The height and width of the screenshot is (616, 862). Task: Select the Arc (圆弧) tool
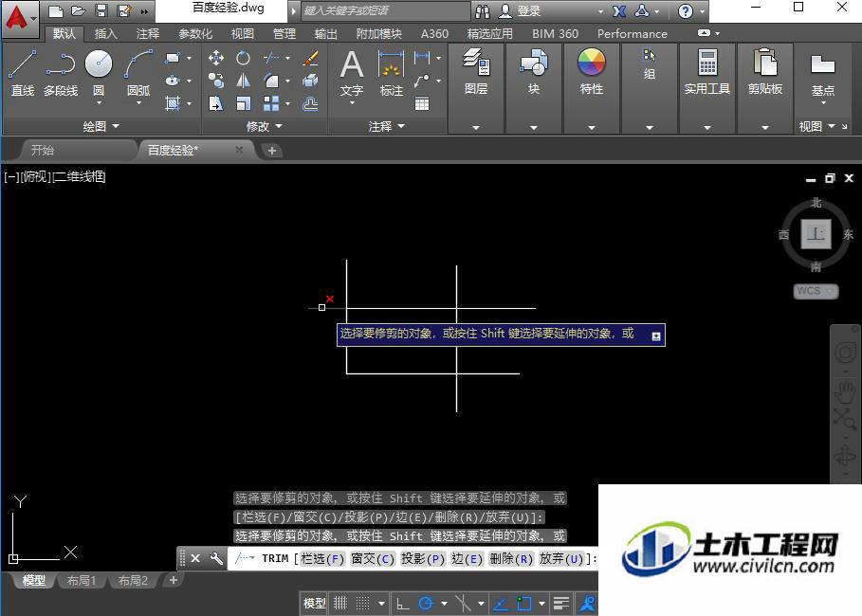pyautogui.click(x=138, y=73)
